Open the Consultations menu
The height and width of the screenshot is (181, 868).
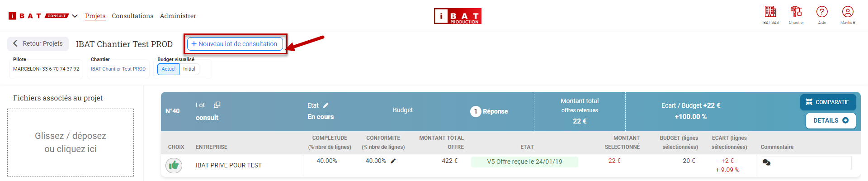(x=132, y=16)
